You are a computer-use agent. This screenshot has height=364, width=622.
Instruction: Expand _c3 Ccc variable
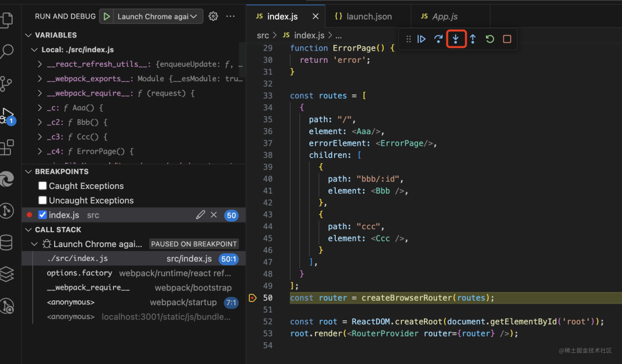click(40, 137)
